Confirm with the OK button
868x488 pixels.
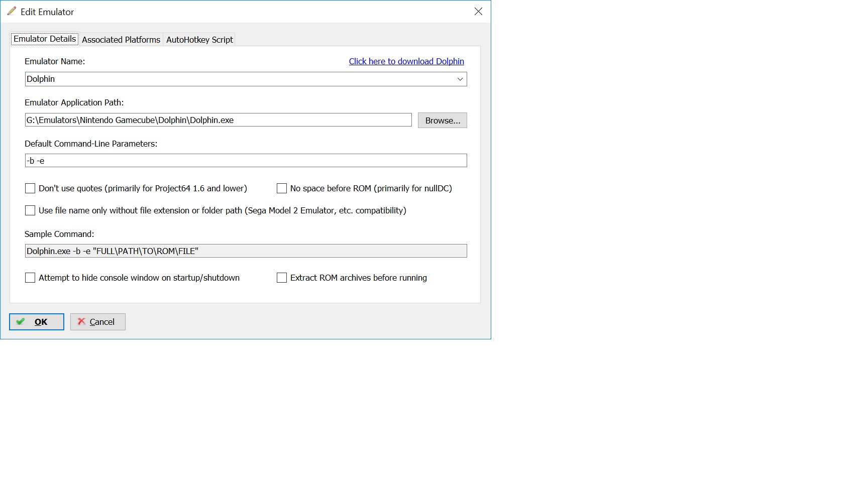(37, 322)
